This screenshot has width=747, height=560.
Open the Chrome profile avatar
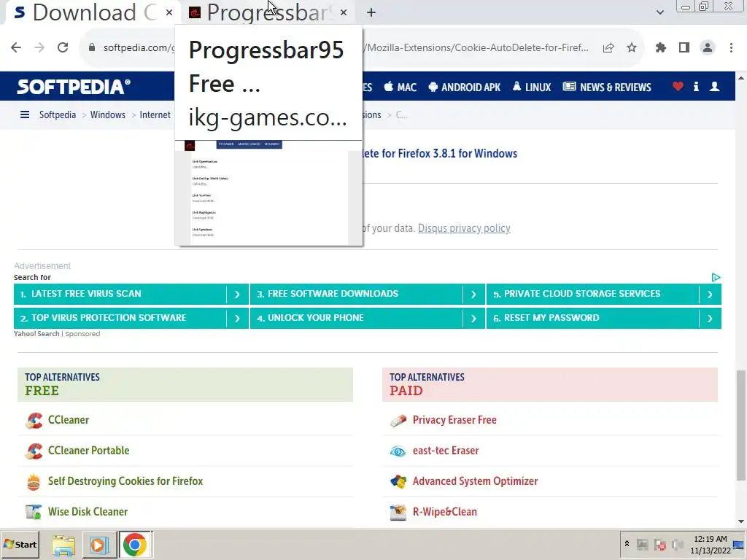708,47
